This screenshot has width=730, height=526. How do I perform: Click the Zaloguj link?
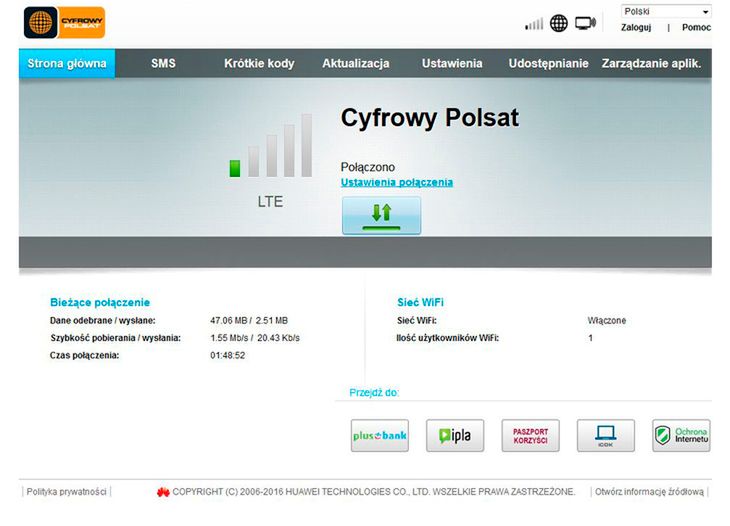point(636,27)
